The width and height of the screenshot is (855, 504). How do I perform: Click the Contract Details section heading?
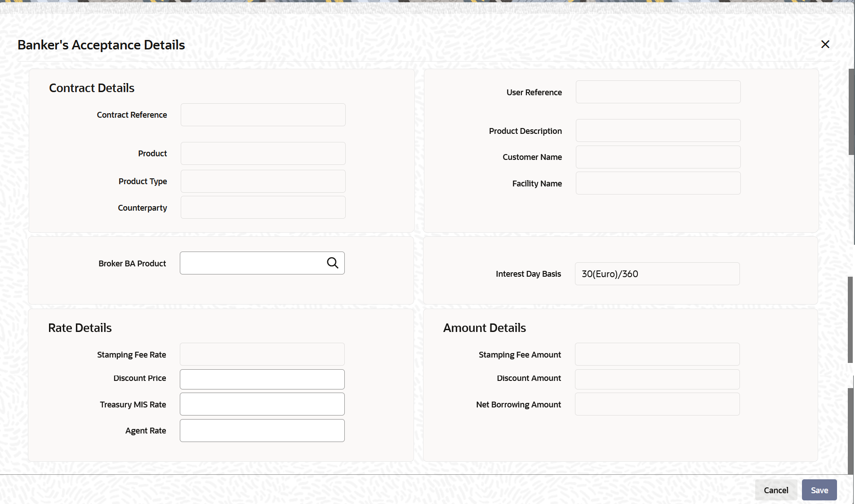[92, 88]
